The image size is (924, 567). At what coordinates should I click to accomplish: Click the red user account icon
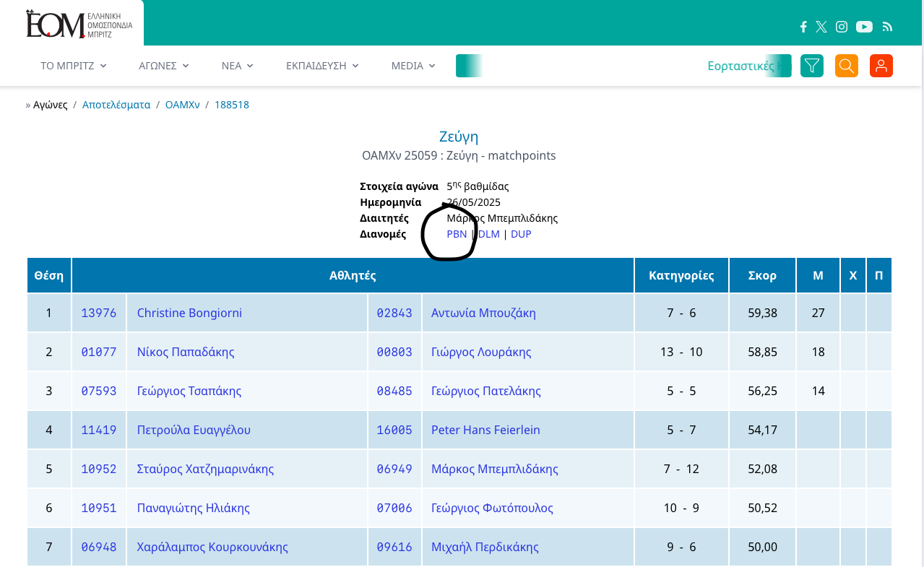pos(881,66)
